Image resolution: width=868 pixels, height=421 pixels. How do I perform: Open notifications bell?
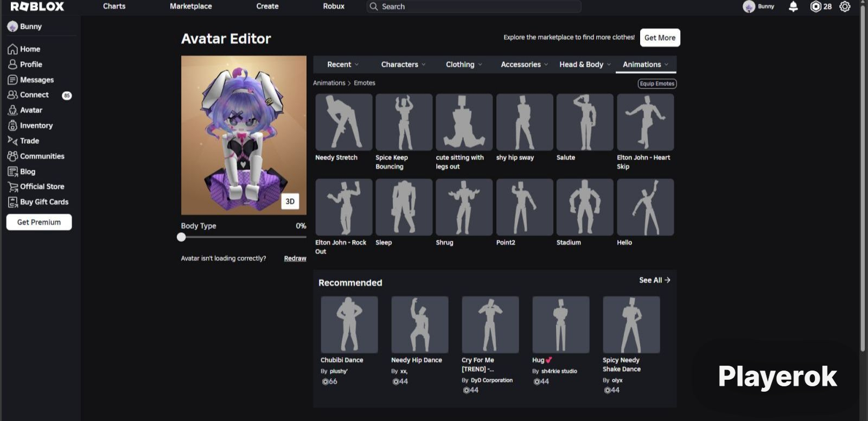pos(793,7)
